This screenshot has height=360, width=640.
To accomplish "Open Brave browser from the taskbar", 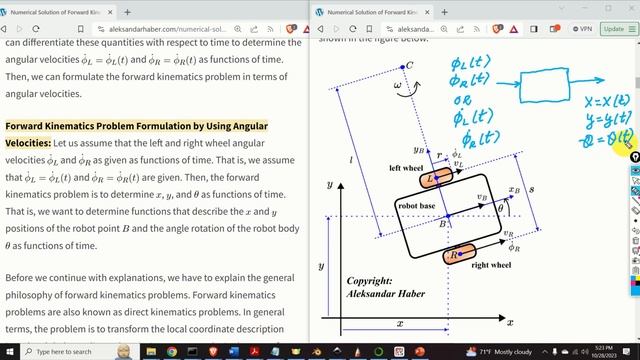I will (x=213, y=351).
